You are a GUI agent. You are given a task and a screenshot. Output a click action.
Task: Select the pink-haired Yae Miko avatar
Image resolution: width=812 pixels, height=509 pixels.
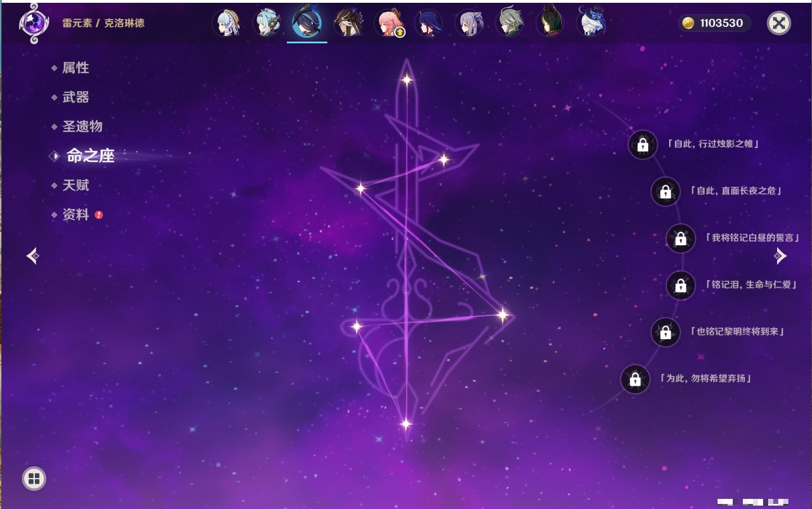pos(389,23)
